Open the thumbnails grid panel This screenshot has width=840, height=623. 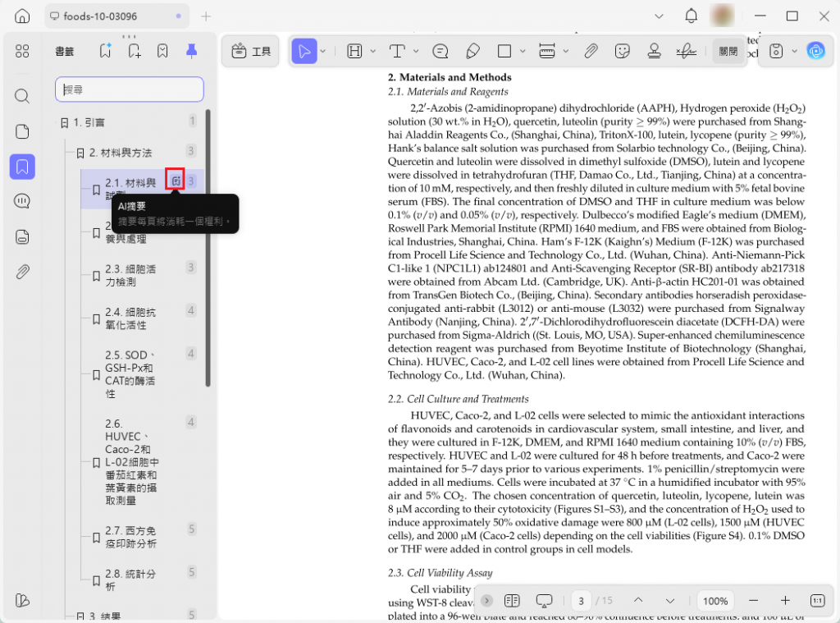[22, 51]
